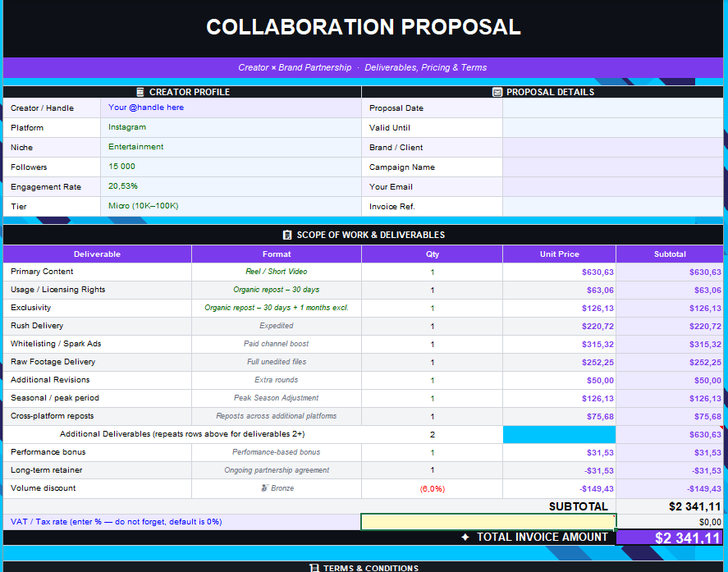Viewport: 728px width, 572px height.
Task: Click the clipboard icon beside Scope of Work
Action: [x=287, y=235]
